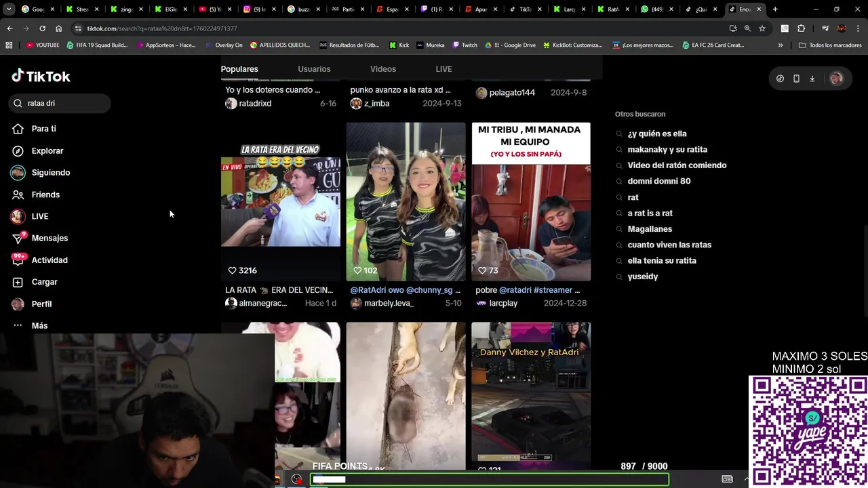This screenshot has width=868, height=488.
Task: Search suggestion 'domni domni 80'
Action: tap(659, 181)
